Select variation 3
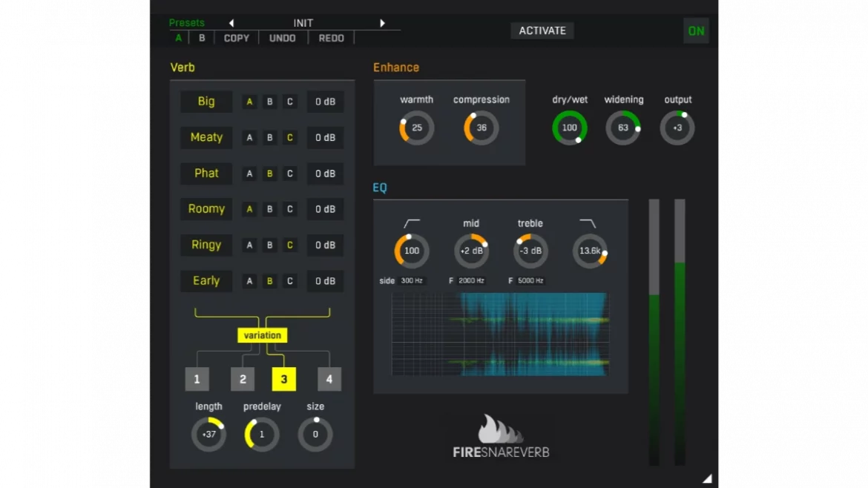This screenshot has width=868, height=488. coord(284,380)
